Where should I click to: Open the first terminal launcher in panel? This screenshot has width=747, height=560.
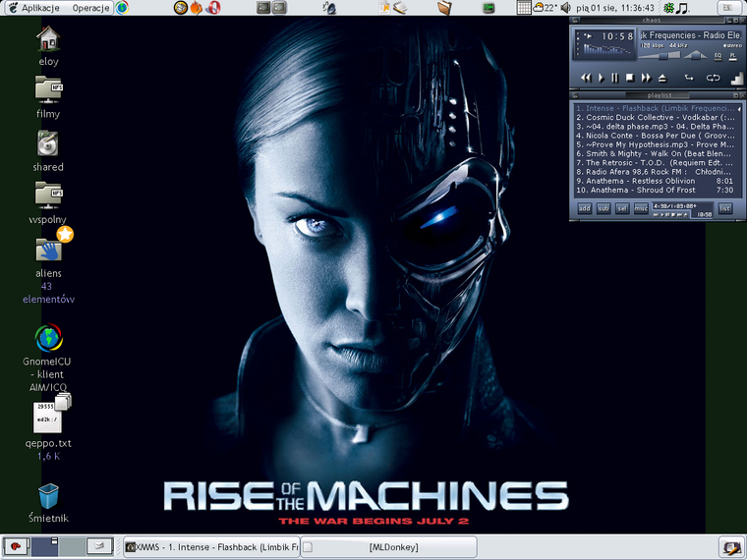pyautogui.click(x=263, y=8)
